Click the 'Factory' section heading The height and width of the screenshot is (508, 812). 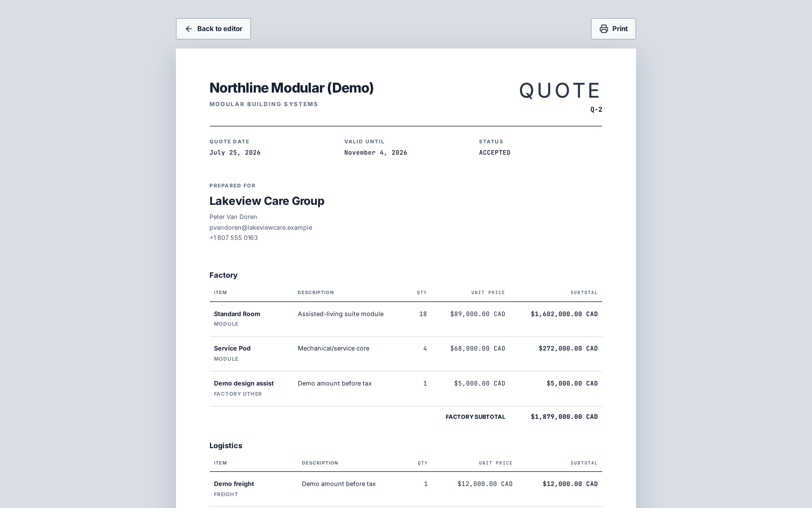[224, 275]
